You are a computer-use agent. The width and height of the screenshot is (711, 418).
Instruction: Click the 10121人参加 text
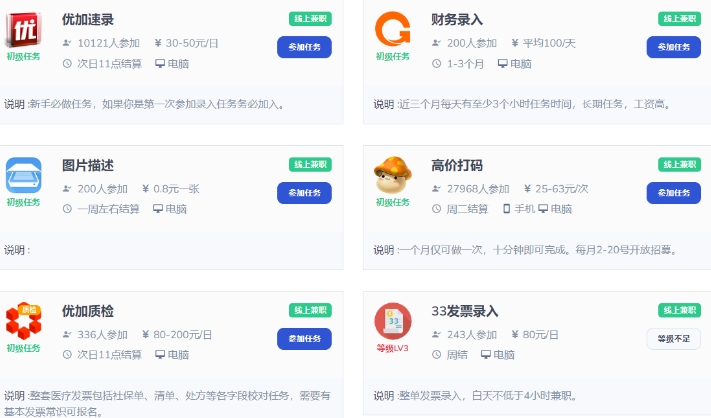[x=108, y=43]
